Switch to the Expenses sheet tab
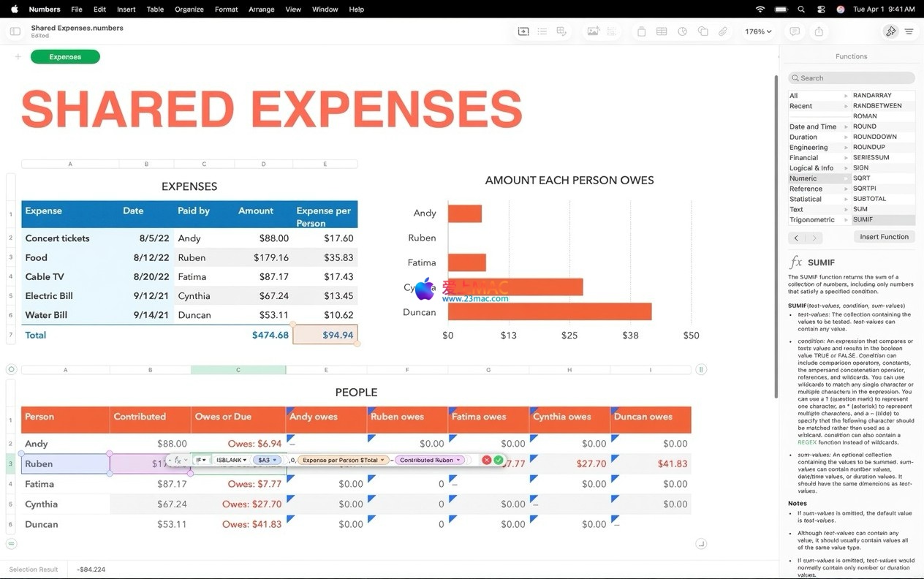This screenshot has width=924, height=579. tap(65, 57)
